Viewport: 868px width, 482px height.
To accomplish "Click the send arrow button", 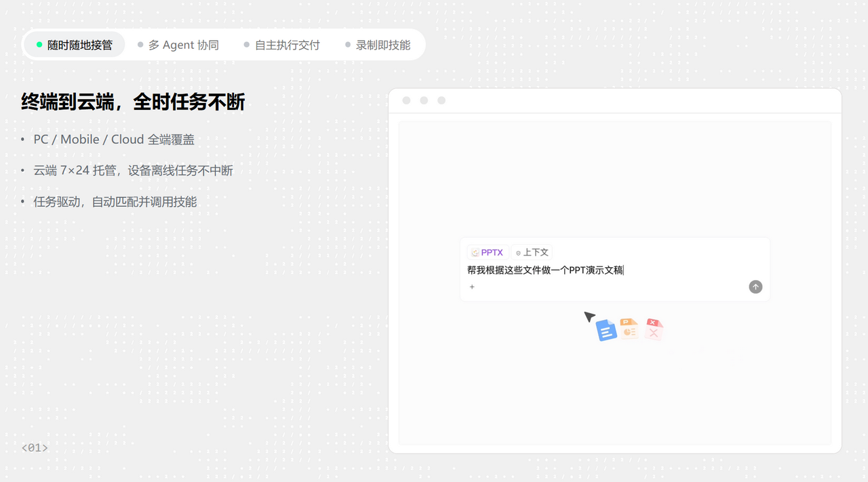I will 755,287.
